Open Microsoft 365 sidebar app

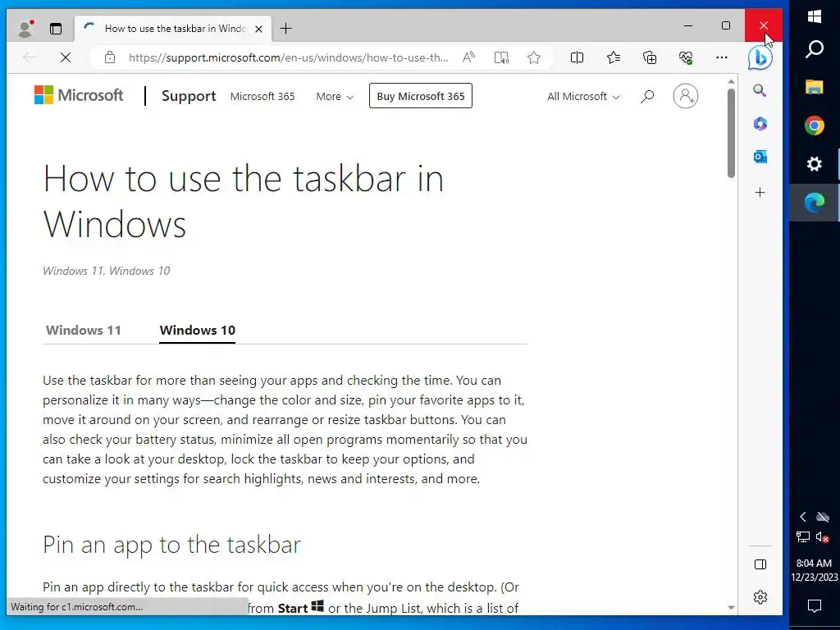point(760,124)
